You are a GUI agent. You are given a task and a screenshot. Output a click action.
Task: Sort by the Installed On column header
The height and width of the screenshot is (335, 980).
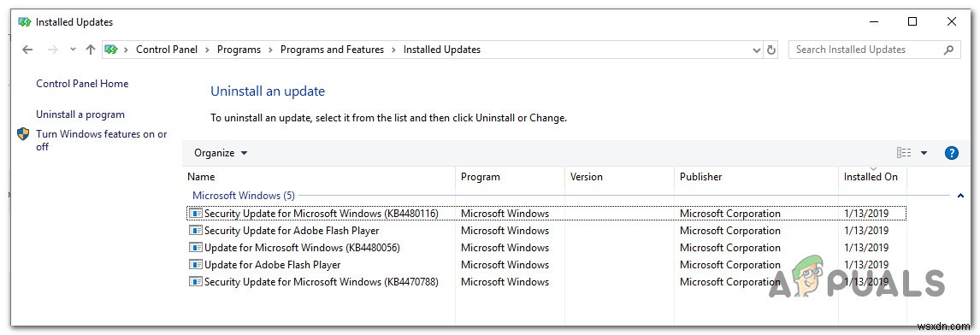(x=872, y=177)
